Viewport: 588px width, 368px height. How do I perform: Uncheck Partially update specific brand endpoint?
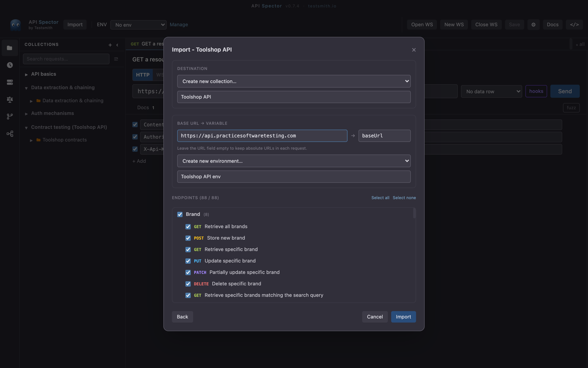click(188, 272)
